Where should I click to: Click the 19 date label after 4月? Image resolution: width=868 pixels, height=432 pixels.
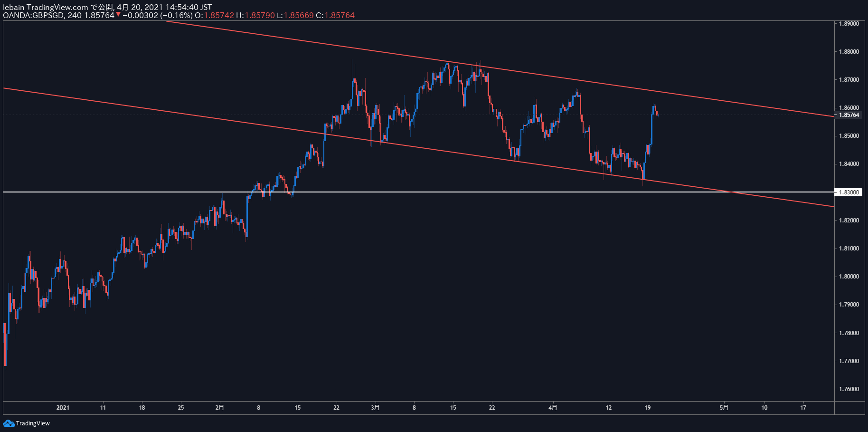(x=648, y=407)
